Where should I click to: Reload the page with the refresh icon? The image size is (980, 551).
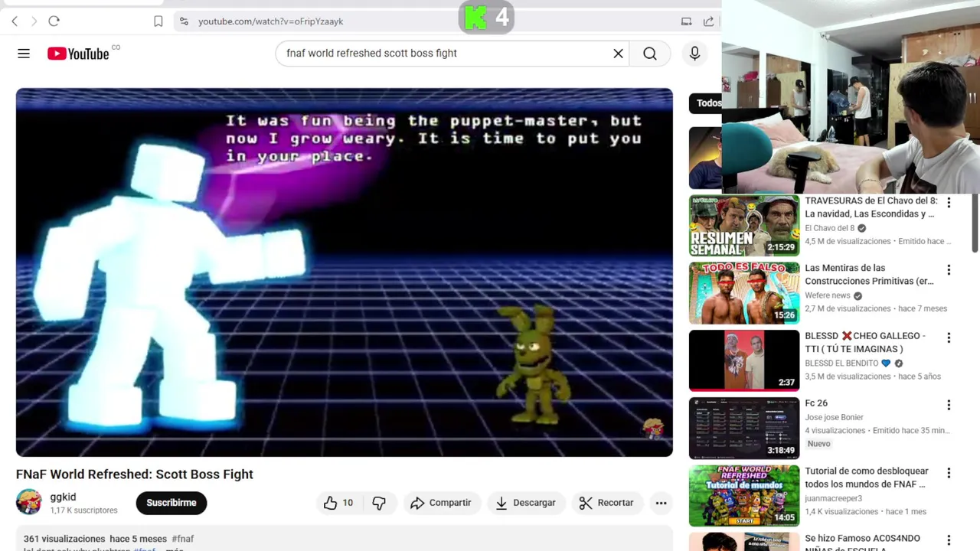(54, 21)
